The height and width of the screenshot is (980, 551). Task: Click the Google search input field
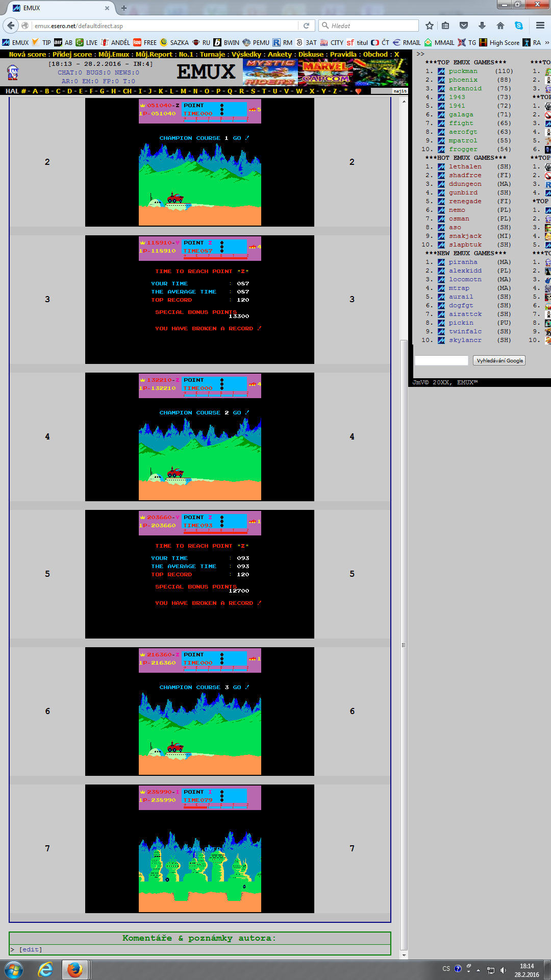point(441,360)
